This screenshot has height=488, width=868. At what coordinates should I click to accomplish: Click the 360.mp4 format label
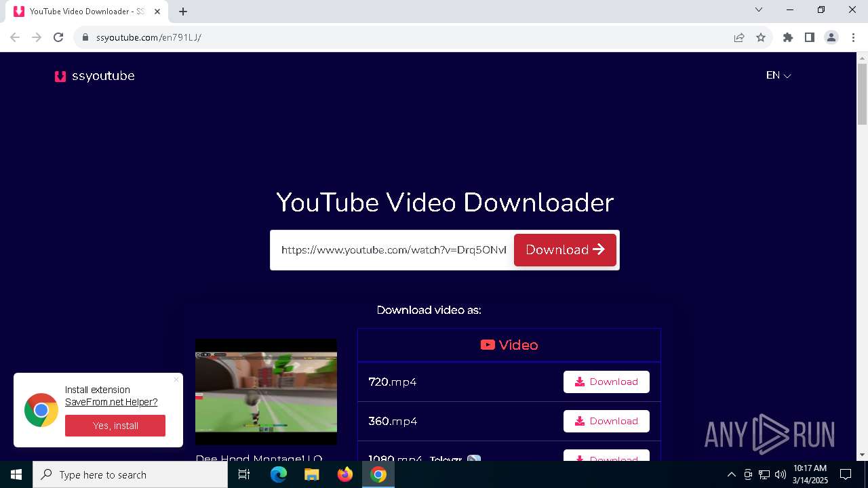(393, 422)
